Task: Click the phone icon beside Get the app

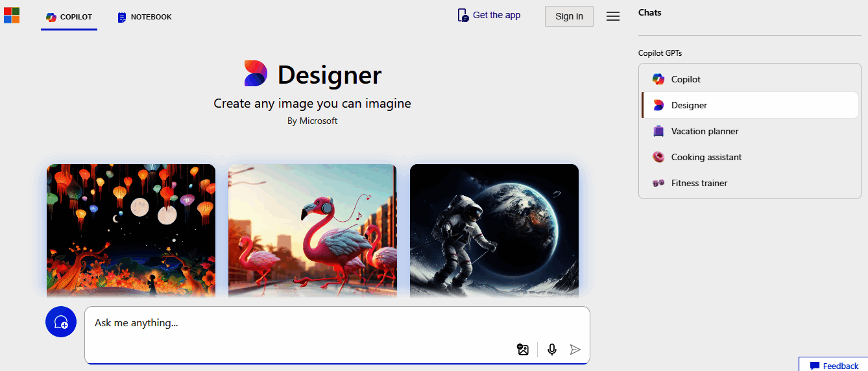Action: [463, 16]
